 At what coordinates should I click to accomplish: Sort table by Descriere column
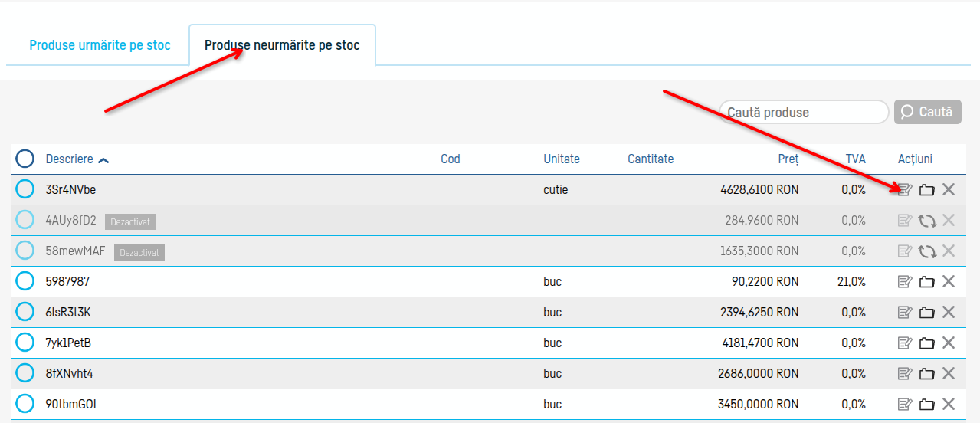coord(70,159)
